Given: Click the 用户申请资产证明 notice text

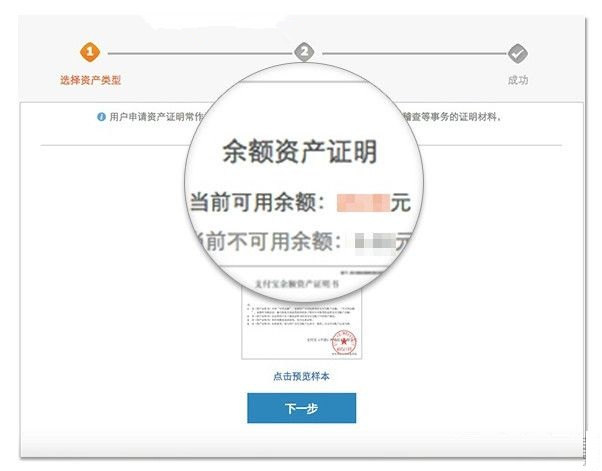Looking at the screenshot, I should [155, 117].
